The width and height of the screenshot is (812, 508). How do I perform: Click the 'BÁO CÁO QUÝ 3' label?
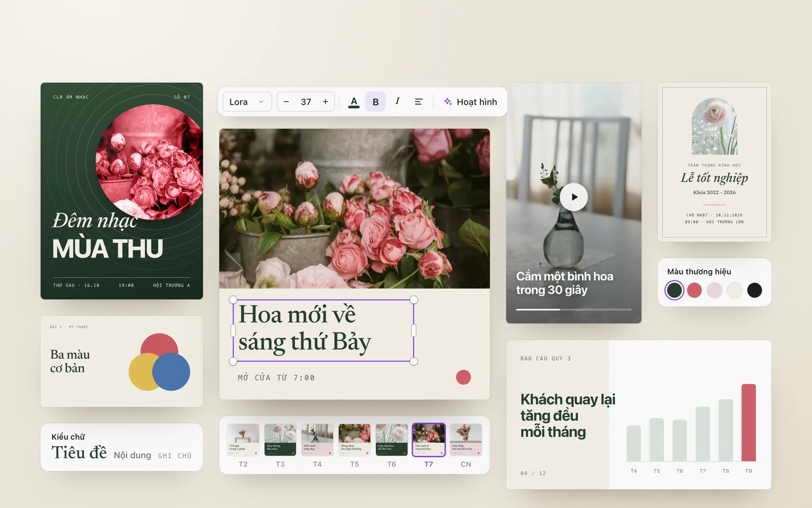(x=545, y=358)
